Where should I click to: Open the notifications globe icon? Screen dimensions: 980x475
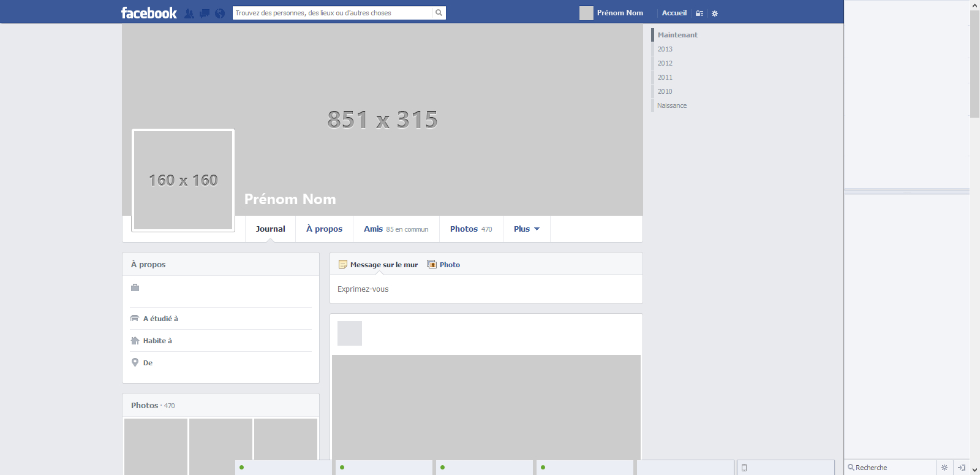[x=220, y=13]
